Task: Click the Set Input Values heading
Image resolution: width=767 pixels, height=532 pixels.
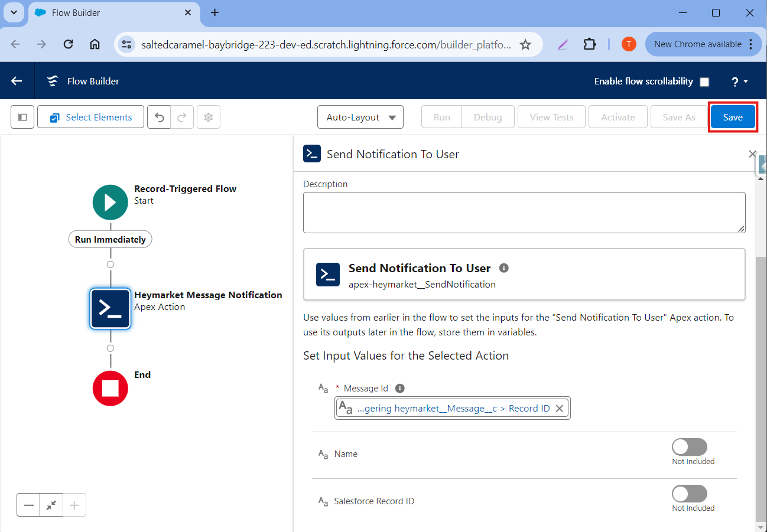Action: [x=406, y=355]
